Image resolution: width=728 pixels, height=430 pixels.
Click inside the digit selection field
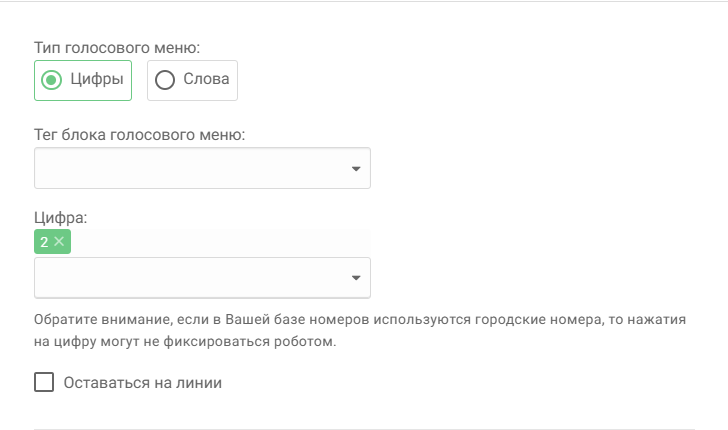tap(190, 278)
